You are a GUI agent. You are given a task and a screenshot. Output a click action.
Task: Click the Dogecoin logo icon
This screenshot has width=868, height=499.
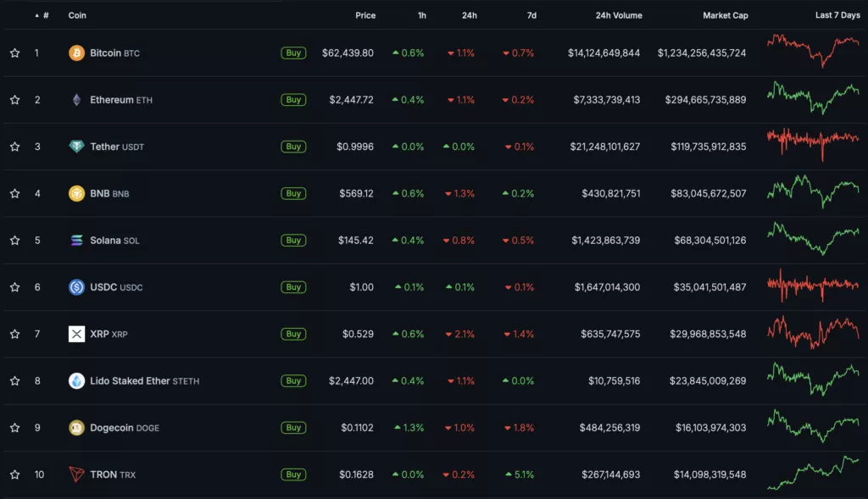(x=76, y=428)
